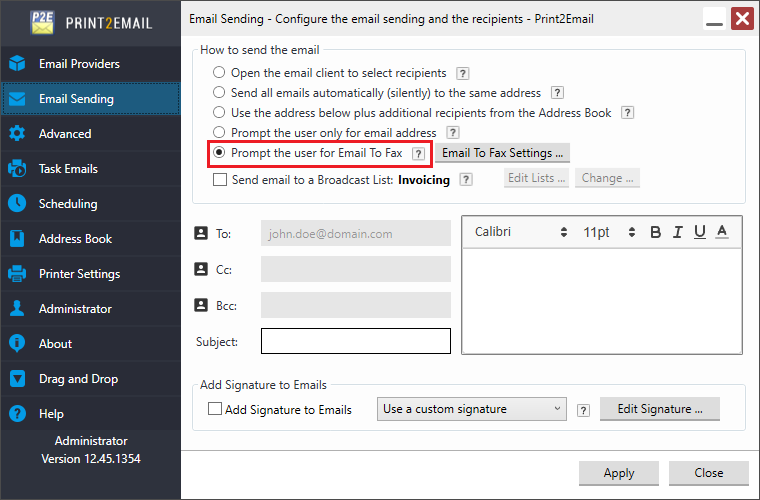The height and width of the screenshot is (500, 760).
Task: Choose 'Send all emails automatically' option
Action: pyautogui.click(x=219, y=93)
